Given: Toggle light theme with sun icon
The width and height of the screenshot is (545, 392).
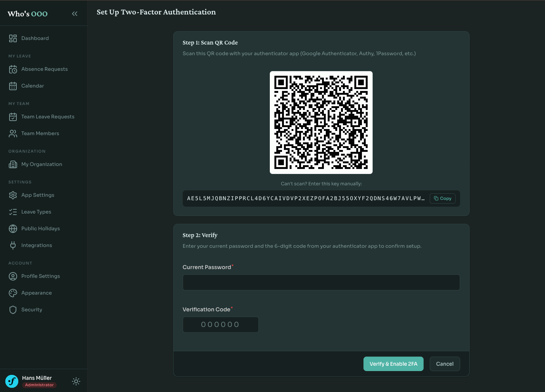Looking at the screenshot, I should coord(76,381).
